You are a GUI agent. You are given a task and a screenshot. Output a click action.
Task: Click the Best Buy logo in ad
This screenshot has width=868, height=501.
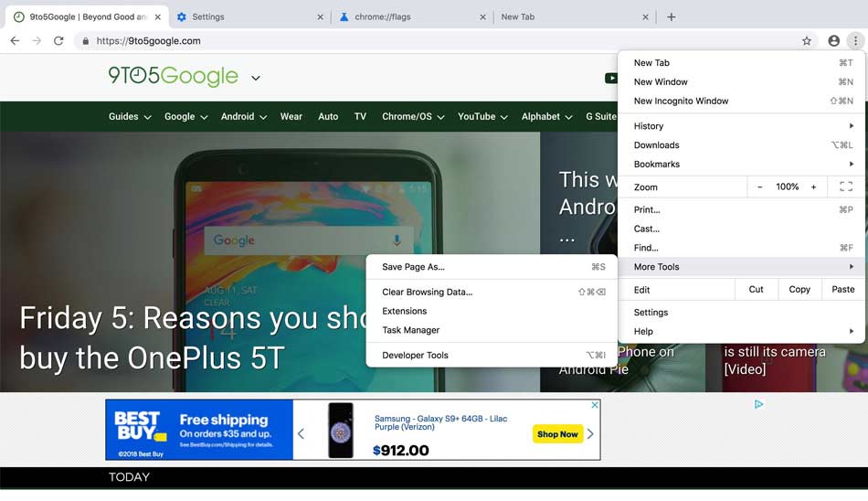pos(141,426)
